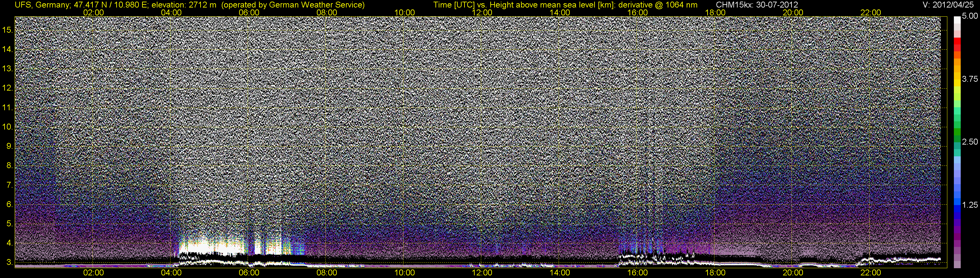Click the 04:00 label on the upper time axis

pyautogui.click(x=171, y=12)
